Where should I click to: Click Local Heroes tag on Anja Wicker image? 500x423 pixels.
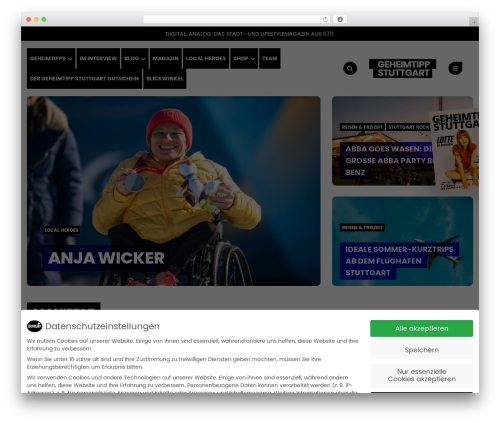point(61,230)
